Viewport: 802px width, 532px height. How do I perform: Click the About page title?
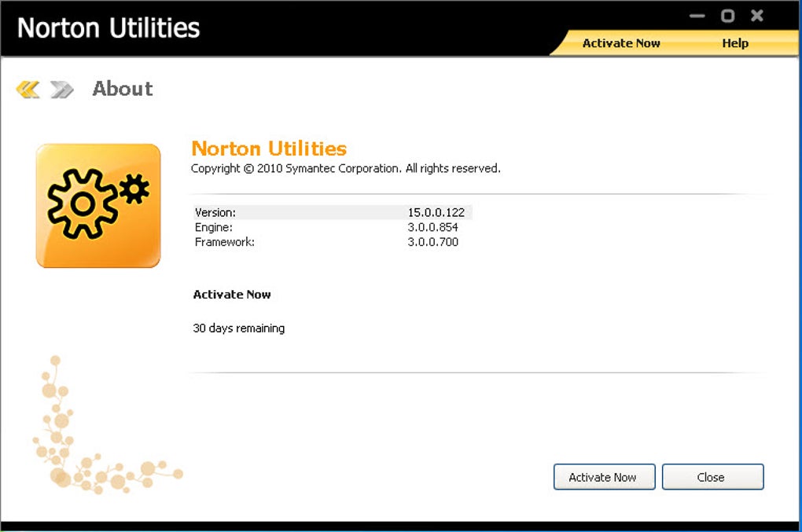(x=123, y=89)
